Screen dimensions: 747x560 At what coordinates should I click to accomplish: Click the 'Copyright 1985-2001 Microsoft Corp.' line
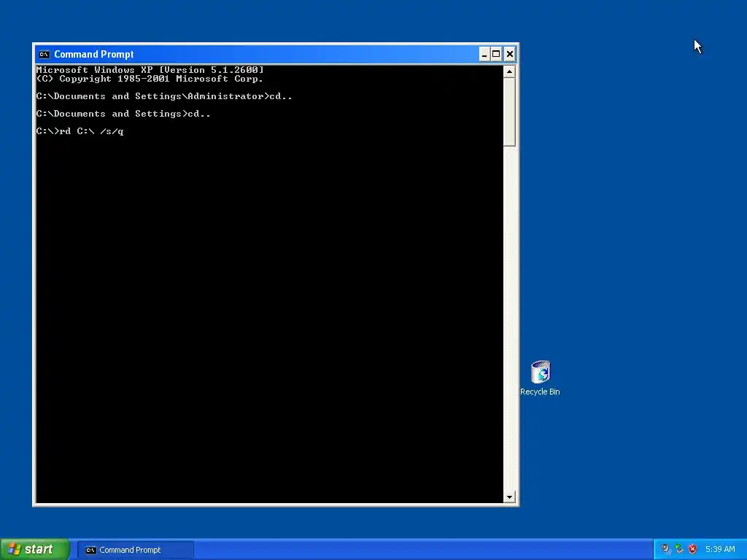(150, 79)
